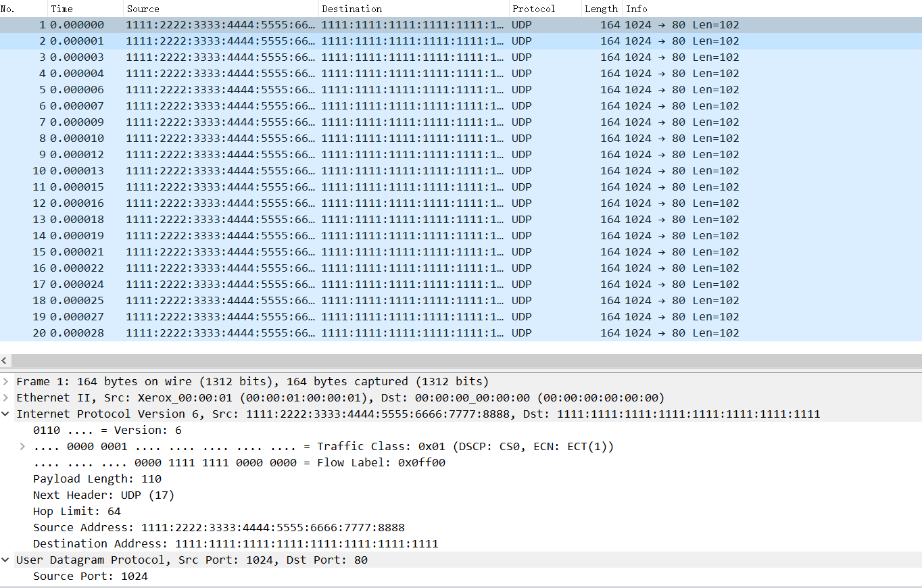Select packet 18 at time 0.000025
Image resolution: width=922 pixels, height=588 pixels.
point(461,301)
